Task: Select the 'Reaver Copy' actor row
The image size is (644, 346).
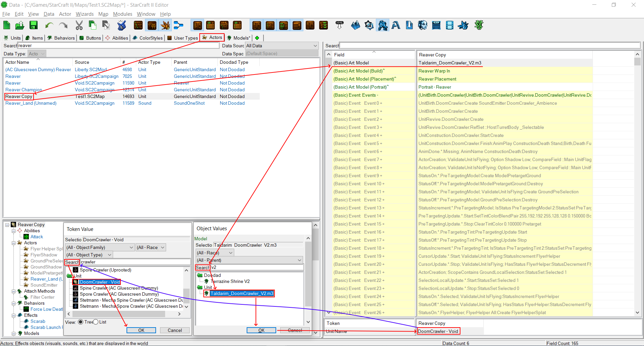Action: point(132,96)
